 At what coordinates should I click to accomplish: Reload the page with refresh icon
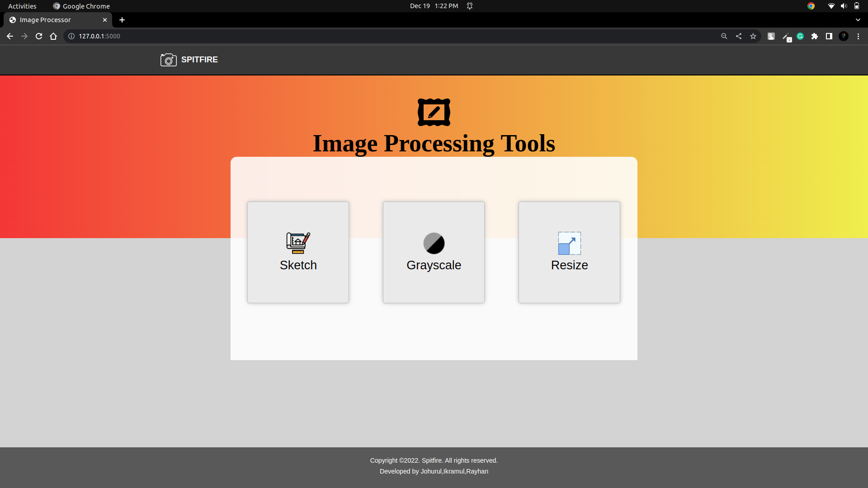[39, 36]
